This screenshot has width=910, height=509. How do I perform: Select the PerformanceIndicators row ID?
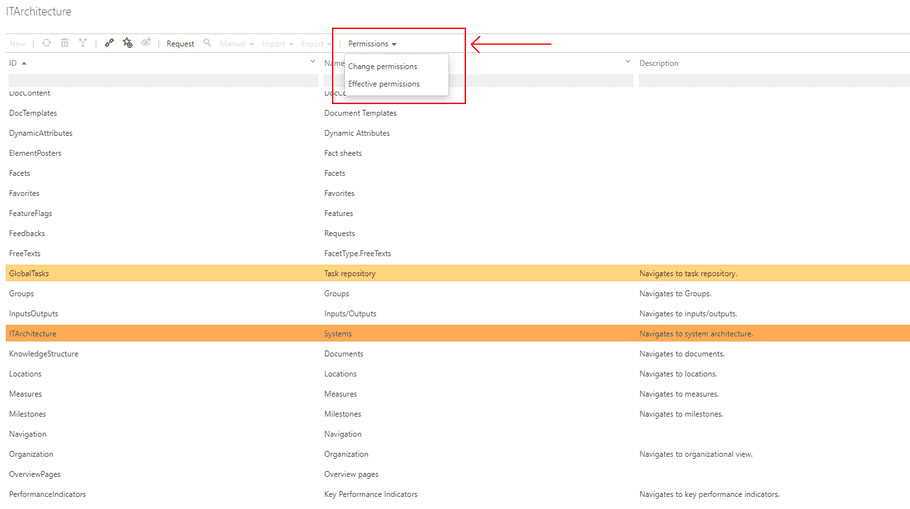point(47,494)
